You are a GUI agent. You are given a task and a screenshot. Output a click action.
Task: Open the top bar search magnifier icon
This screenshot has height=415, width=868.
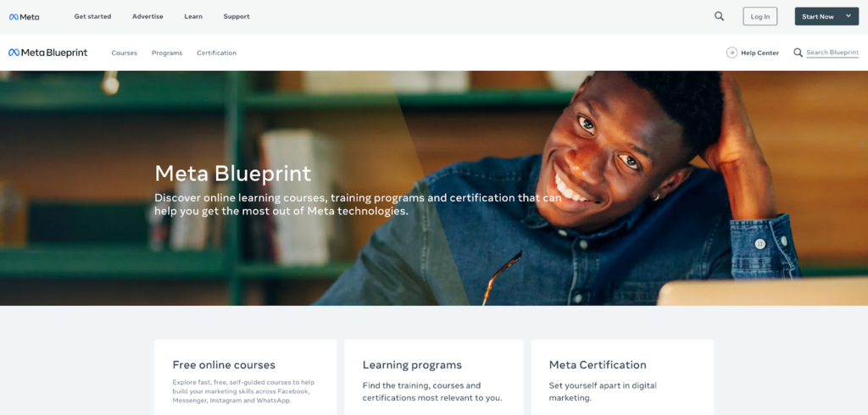(719, 16)
